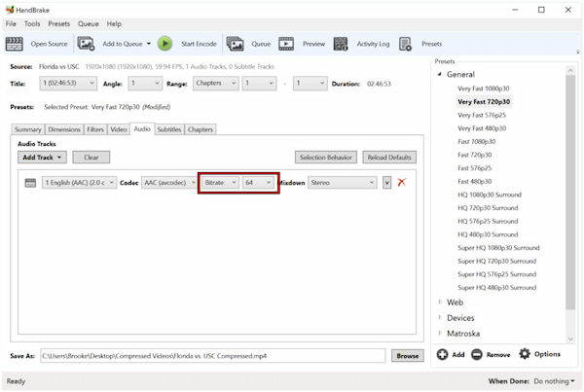Viewport: 584px width, 392px height.
Task: Select the Fast 1080p30 preset
Action: [476, 142]
